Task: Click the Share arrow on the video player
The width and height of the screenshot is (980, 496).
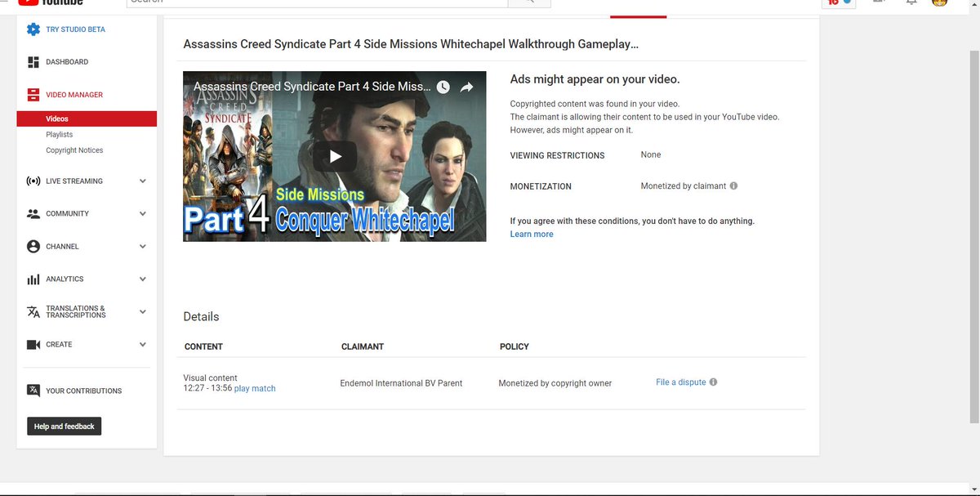Action: tap(467, 87)
